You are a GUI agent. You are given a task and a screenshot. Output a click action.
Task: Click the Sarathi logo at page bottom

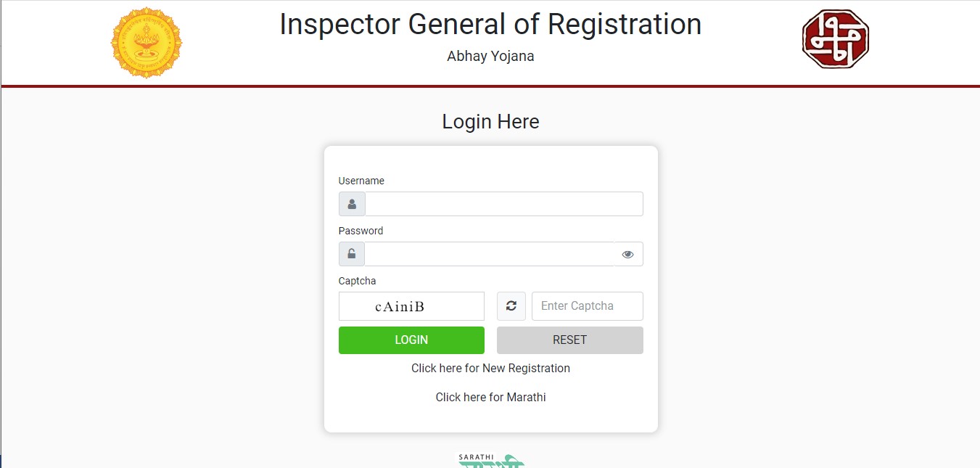[490, 460]
